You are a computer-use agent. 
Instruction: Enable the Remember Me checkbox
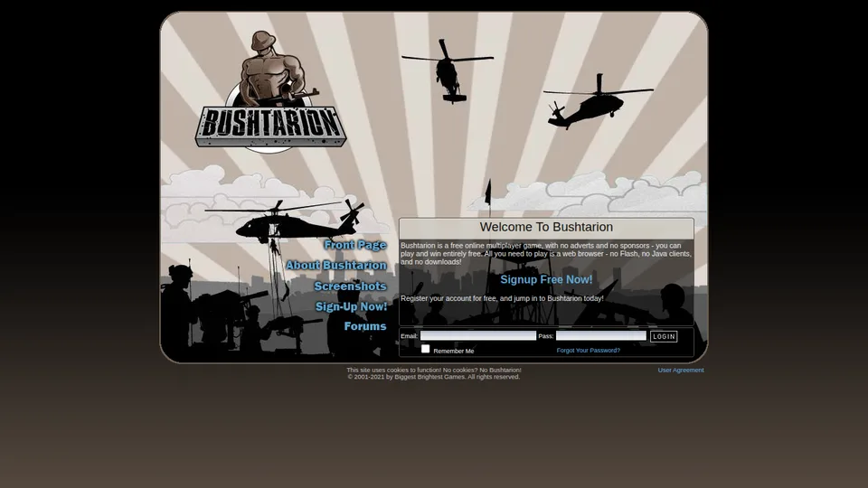[x=425, y=349]
